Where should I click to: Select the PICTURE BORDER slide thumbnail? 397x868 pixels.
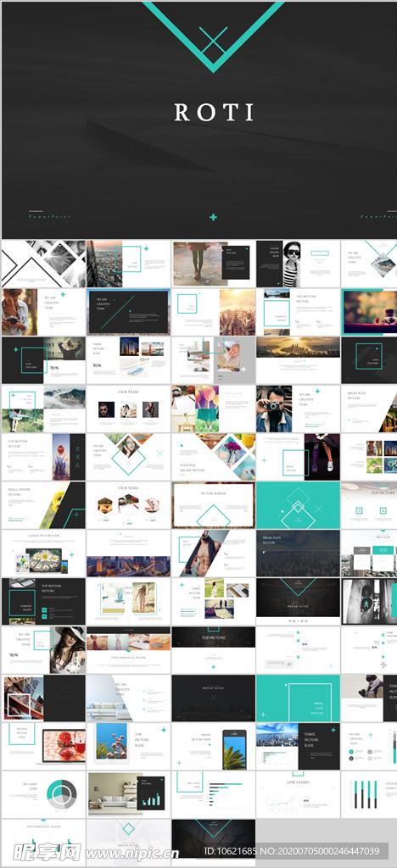pos(213,505)
